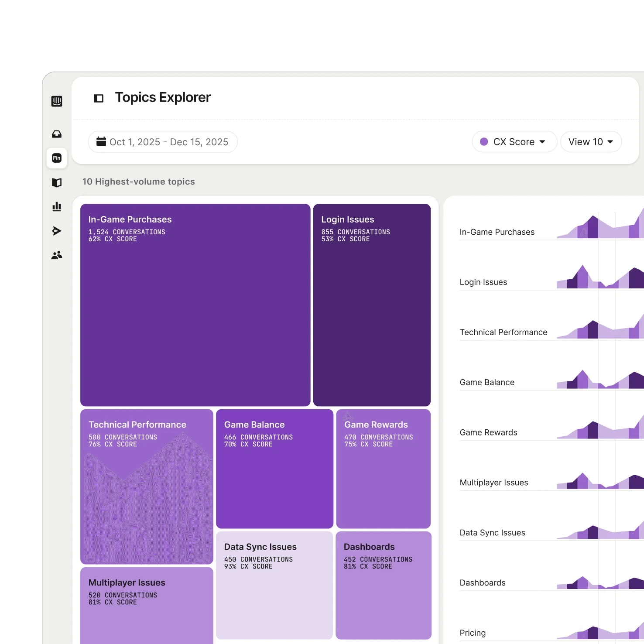Open the Login Issues sparkline chart
Screen dimensions: 644x644
tap(600, 276)
